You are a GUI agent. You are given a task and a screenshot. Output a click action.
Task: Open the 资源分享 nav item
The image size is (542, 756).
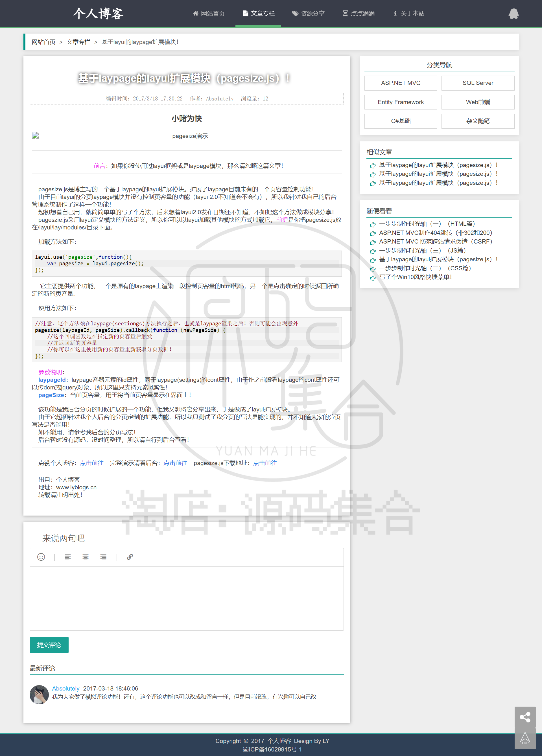click(308, 14)
